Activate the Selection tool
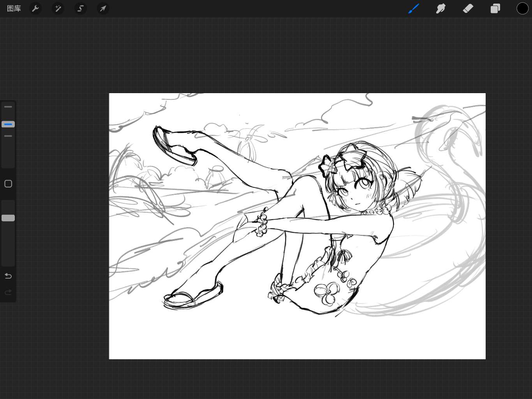The height and width of the screenshot is (399, 532). [81, 9]
